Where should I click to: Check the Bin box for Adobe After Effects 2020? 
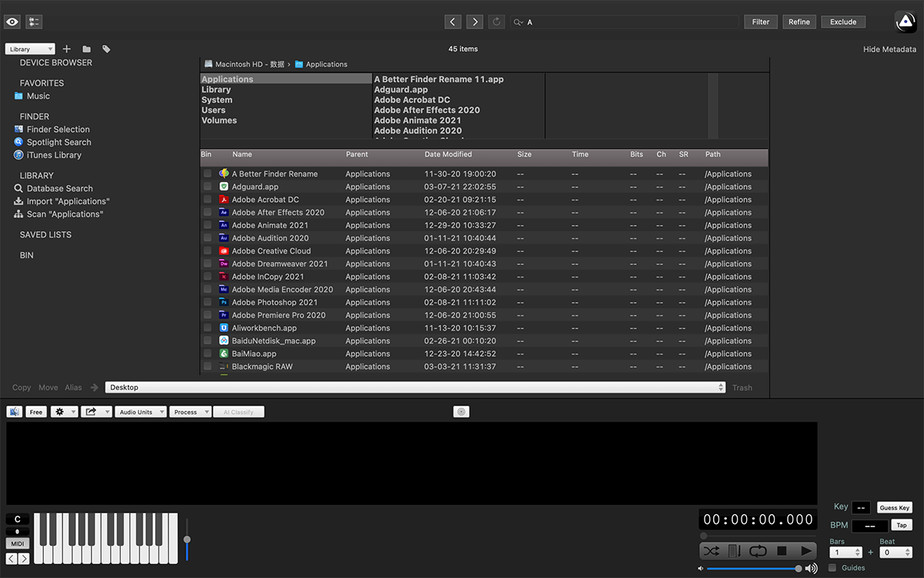(x=207, y=212)
